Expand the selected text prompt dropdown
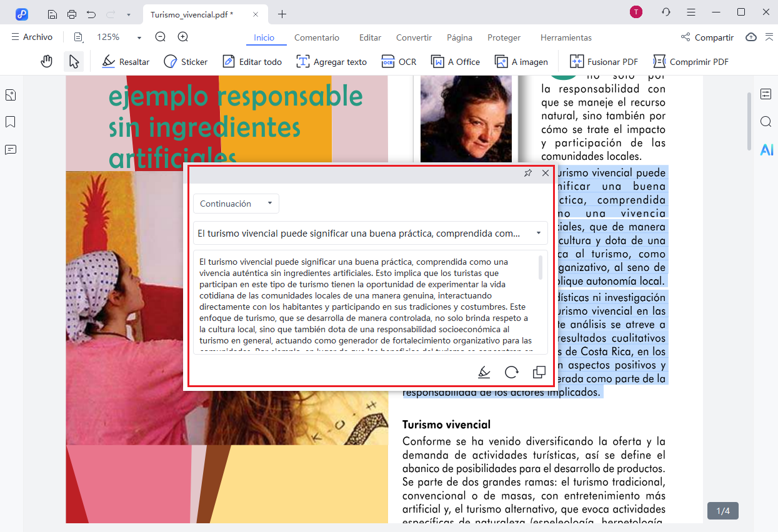 point(538,233)
